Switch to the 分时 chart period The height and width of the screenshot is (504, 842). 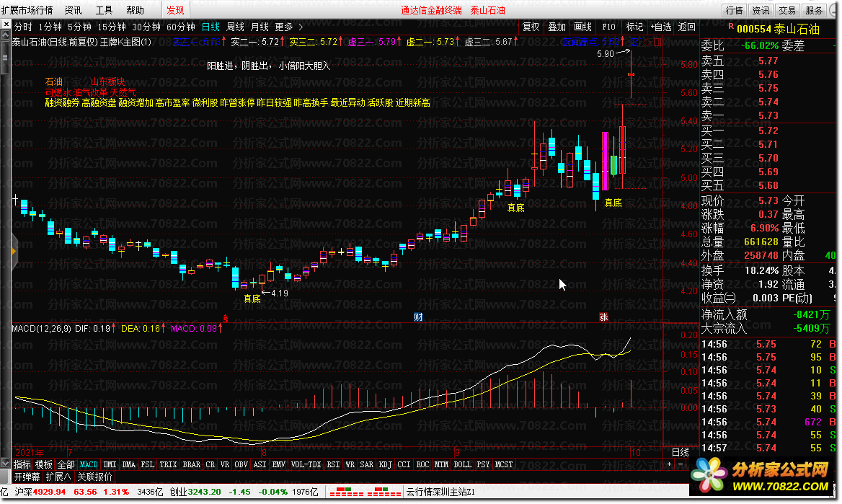coord(23,27)
